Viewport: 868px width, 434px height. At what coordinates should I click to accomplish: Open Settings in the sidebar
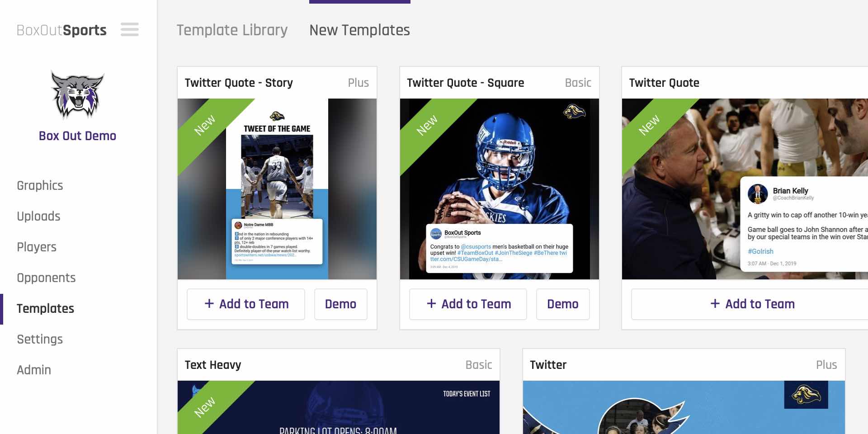40,340
